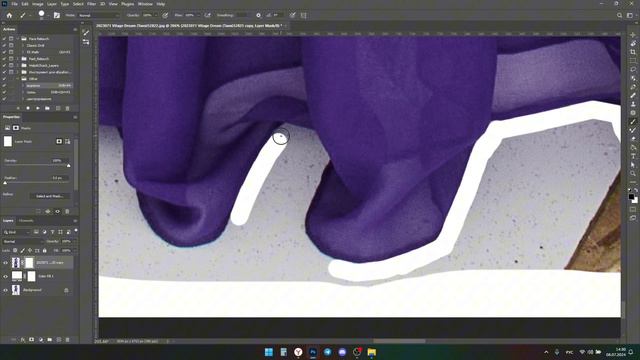Viewport: 640px width, 360px height.
Task: Create a new group with the folder icon in Layers
Action: [49, 340]
